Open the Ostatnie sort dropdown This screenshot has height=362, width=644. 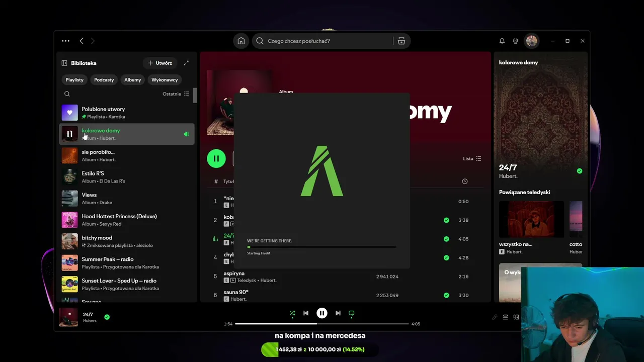pyautogui.click(x=176, y=94)
